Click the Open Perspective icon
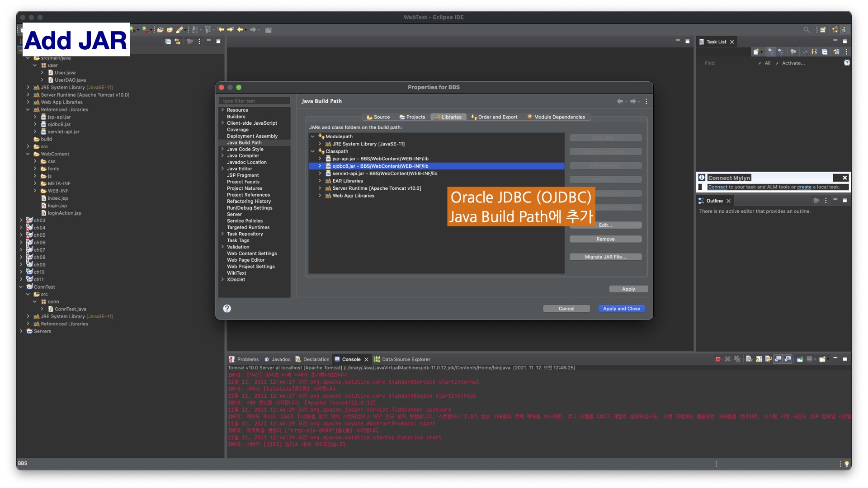 click(x=823, y=30)
